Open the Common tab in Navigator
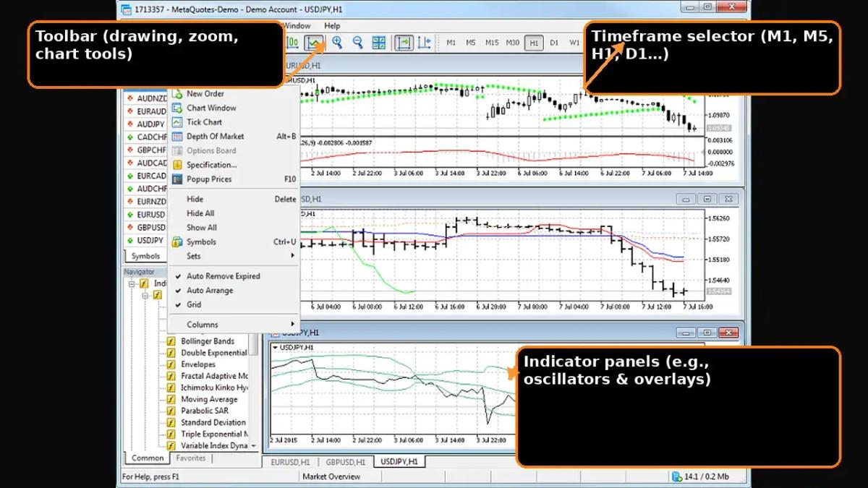 pyautogui.click(x=148, y=458)
